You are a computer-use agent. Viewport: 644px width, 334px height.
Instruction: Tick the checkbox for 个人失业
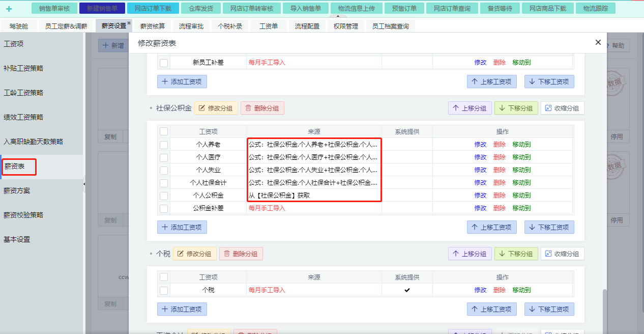(x=164, y=170)
